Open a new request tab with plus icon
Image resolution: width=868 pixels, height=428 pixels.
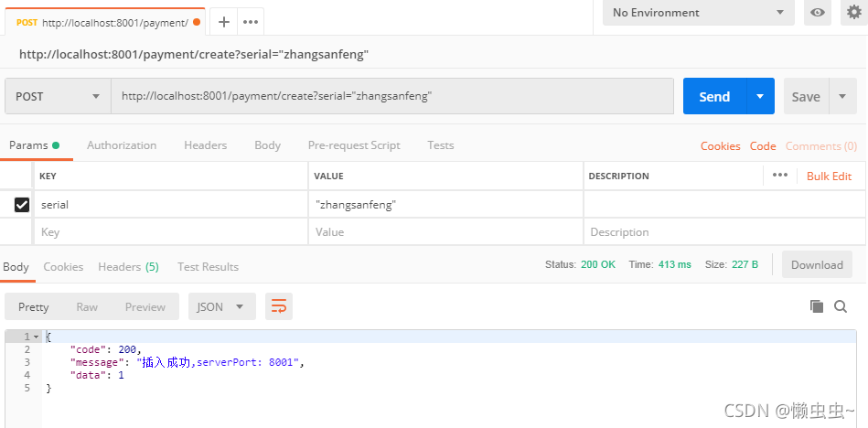224,22
